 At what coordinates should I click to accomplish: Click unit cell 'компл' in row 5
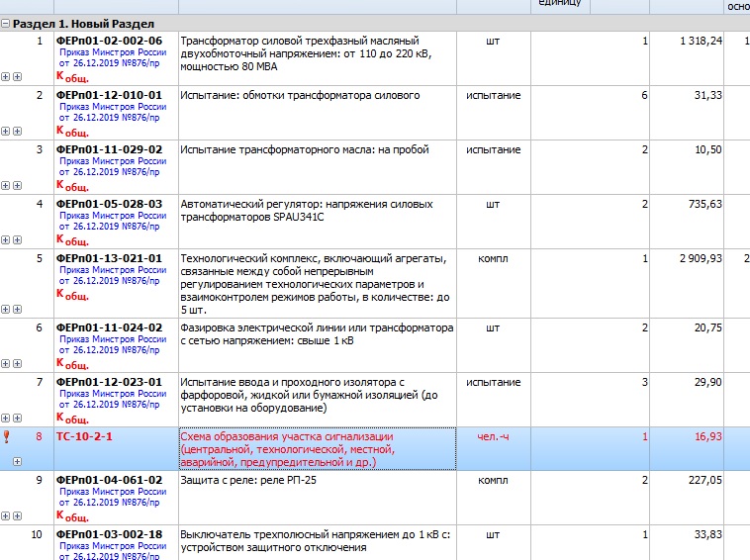[x=493, y=259]
